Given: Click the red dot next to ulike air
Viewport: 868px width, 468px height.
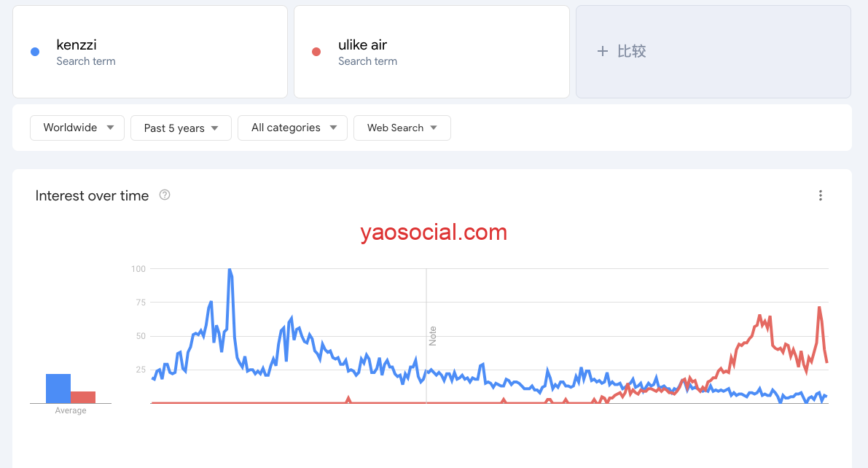Looking at the screenshot, I should [x=316, y=52].
